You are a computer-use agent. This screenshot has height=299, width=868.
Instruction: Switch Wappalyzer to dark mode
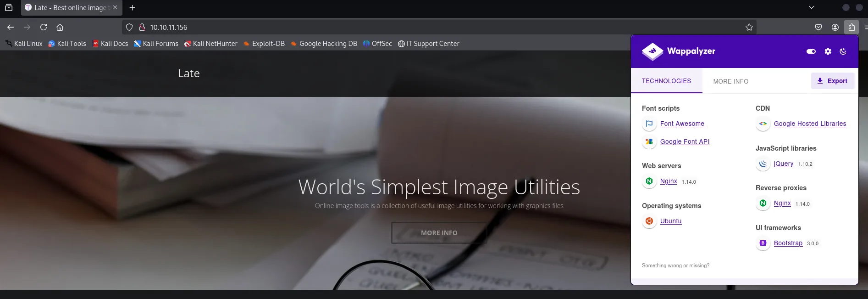[x=843, y=51]
